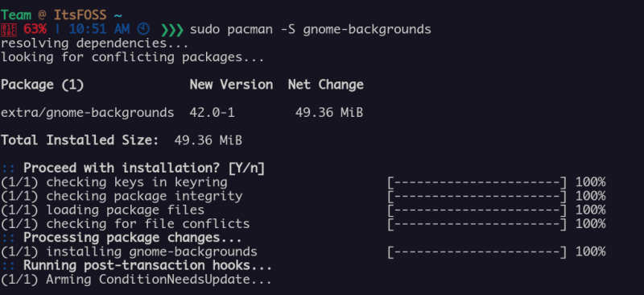
Task: Click the 'New Version' column header
Action: (231, 85)
